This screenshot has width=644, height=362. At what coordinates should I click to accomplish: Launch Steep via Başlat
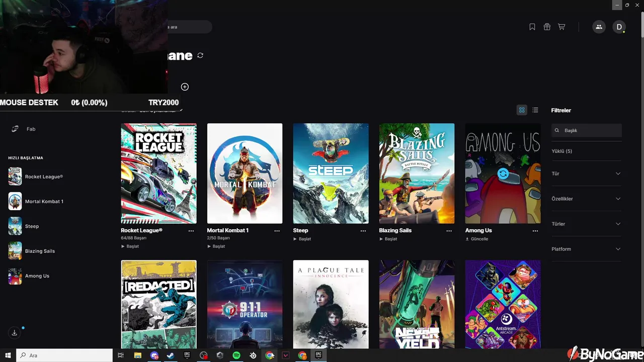pyautogui.click(x=302, y=239)
